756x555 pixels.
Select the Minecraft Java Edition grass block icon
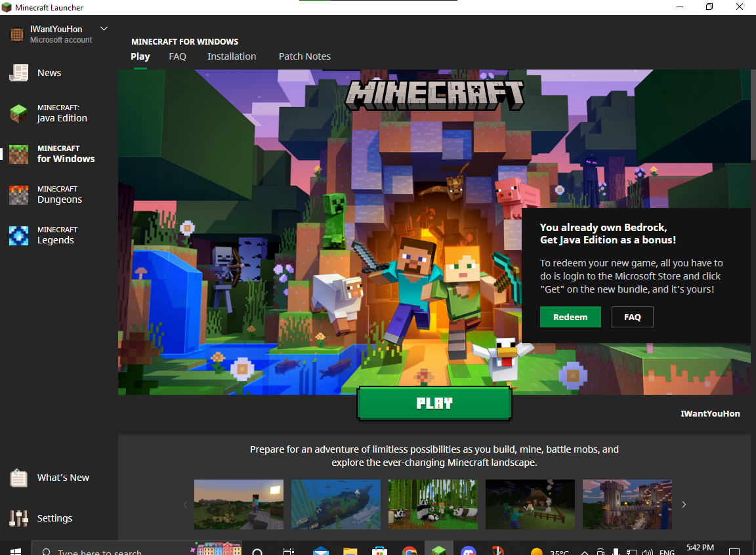click(18, 113)
